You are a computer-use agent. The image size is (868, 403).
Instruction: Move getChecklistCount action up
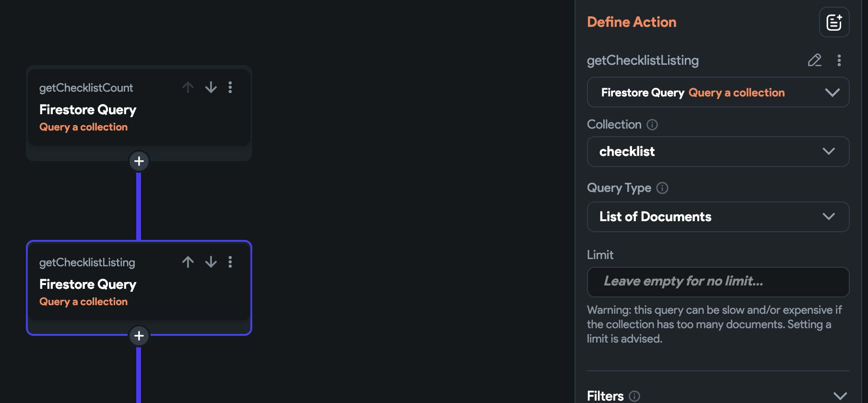188,87
